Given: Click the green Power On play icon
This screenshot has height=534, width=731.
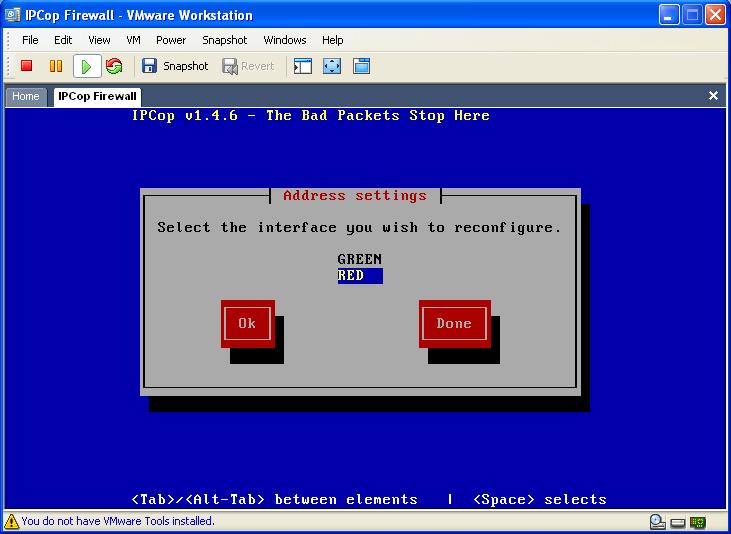Looking at the screenshot, I should (x=87, y=66).
